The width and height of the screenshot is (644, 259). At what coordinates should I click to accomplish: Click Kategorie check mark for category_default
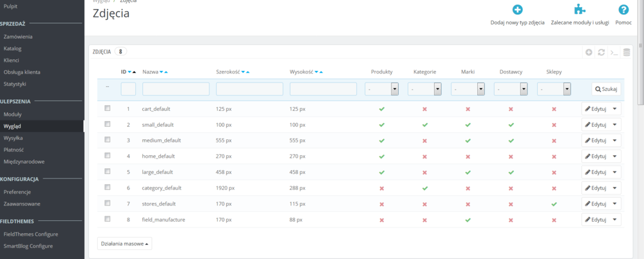(x=424, y=188)
